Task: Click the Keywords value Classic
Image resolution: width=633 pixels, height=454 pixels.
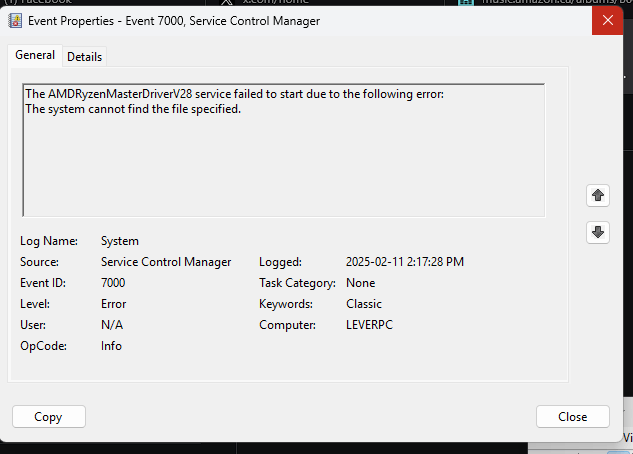Action: (x=364, y=304)
